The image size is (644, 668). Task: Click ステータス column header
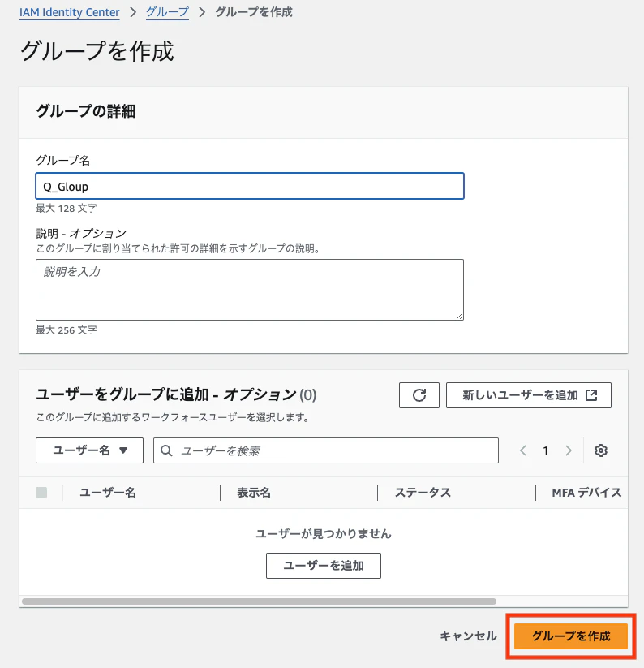click(423, 493)
